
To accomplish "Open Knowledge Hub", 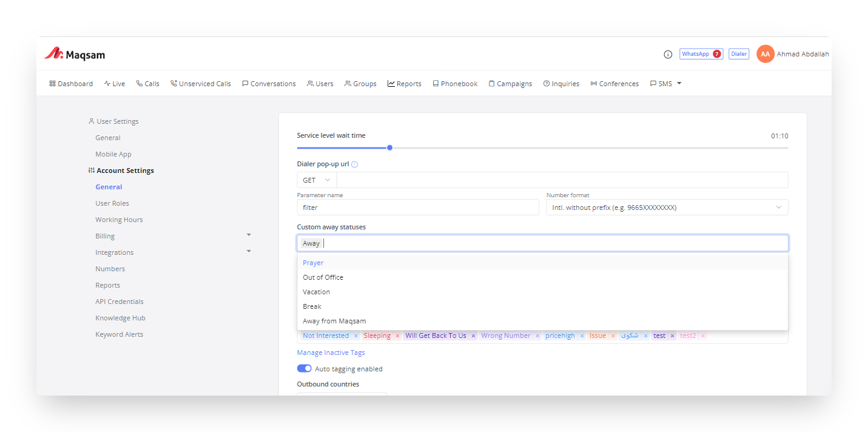I will point(120,318).
